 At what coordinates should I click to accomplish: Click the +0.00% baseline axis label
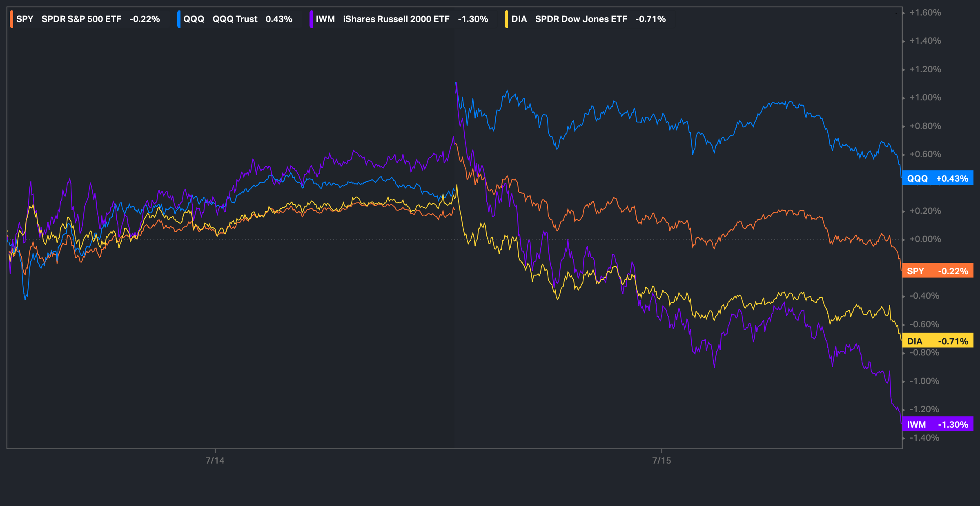coord(925,239)
